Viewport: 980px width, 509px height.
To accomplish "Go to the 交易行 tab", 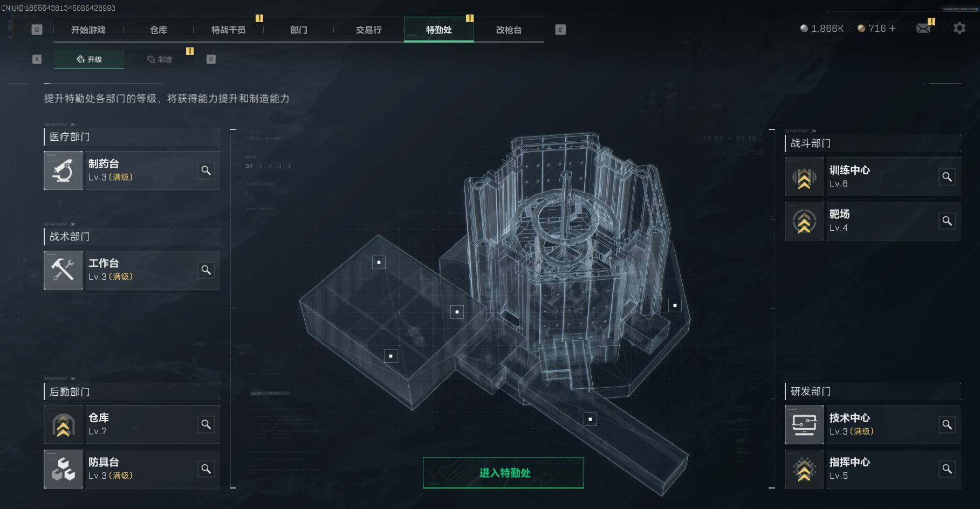I will [x=369, y=30].
